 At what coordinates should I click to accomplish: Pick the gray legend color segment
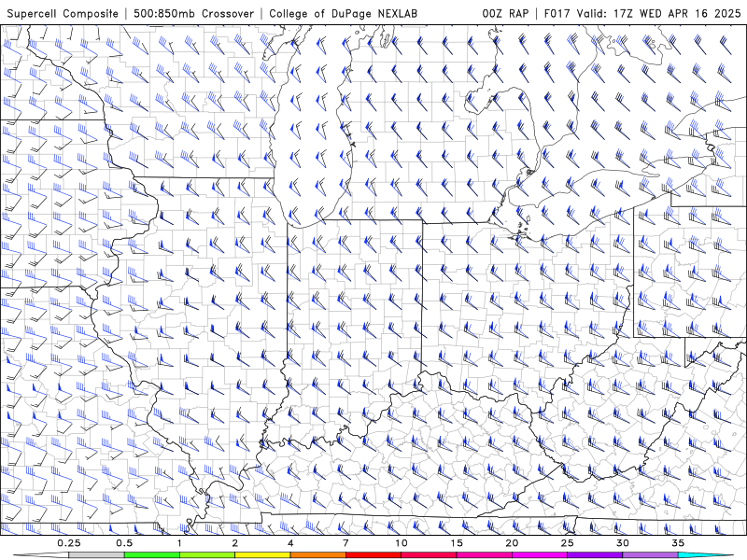[97, 555]
